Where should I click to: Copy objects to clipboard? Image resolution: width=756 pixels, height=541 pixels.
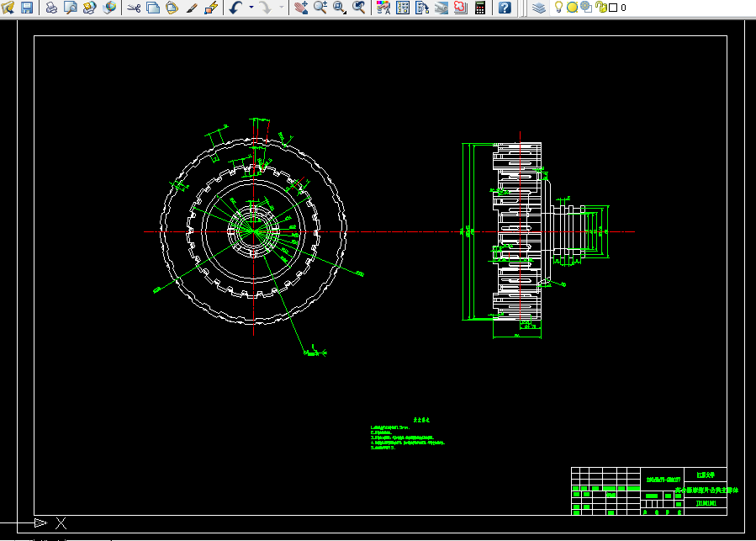pos(153,8)
